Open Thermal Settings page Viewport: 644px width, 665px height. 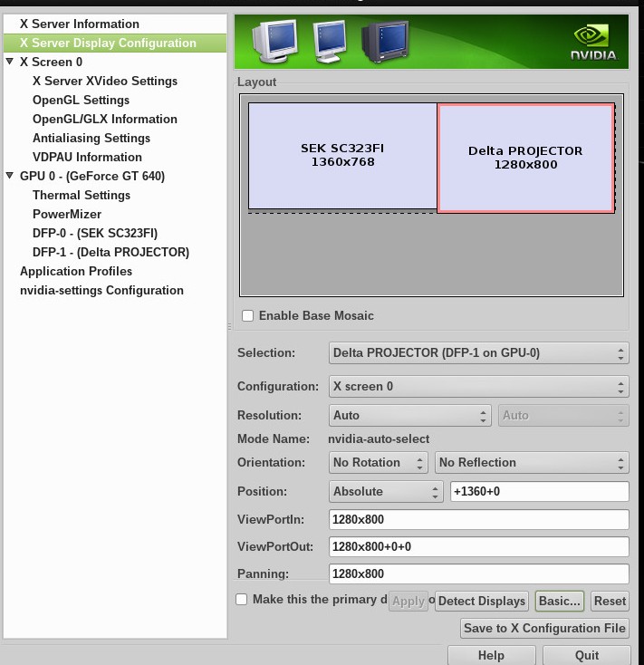(x=82, y=195)
